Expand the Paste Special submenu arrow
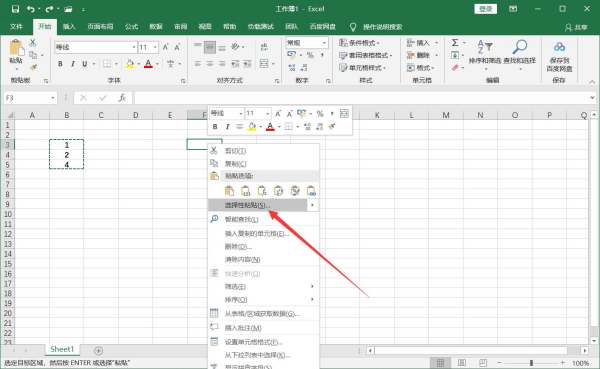The height and width of the screenshot is (369, 600). tap(313, 205)
